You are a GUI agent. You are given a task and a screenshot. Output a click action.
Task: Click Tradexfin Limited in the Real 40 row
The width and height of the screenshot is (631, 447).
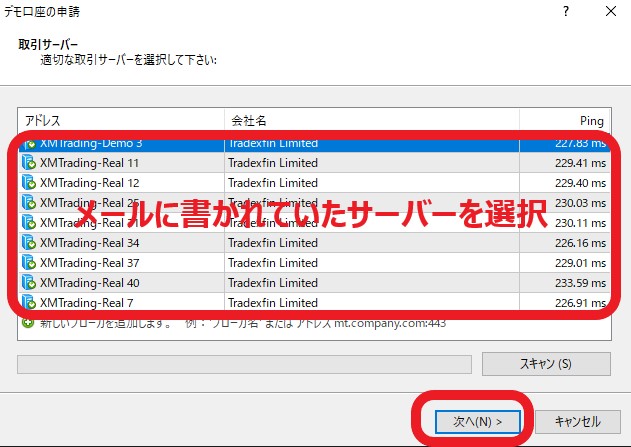coord(273,283)
